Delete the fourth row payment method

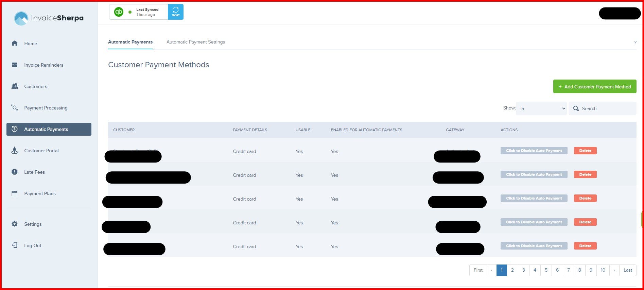[585, 222]
